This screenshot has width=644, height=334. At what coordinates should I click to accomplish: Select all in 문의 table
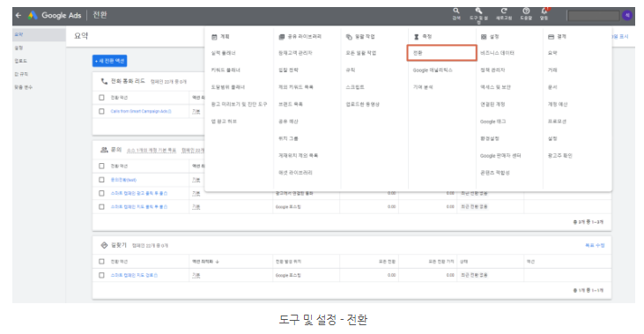[101, 166]
